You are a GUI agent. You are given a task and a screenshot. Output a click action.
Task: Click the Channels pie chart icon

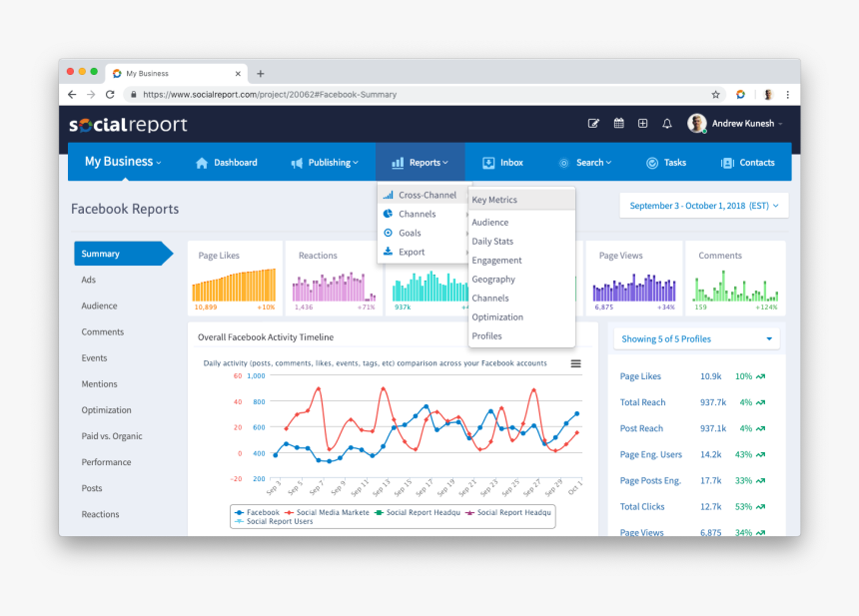click(388, 214)
